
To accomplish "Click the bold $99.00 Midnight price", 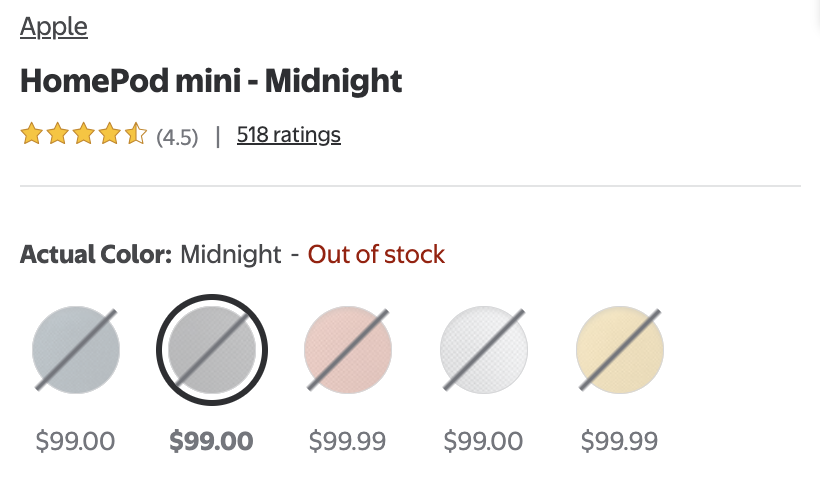I will [x=212, y=441].
